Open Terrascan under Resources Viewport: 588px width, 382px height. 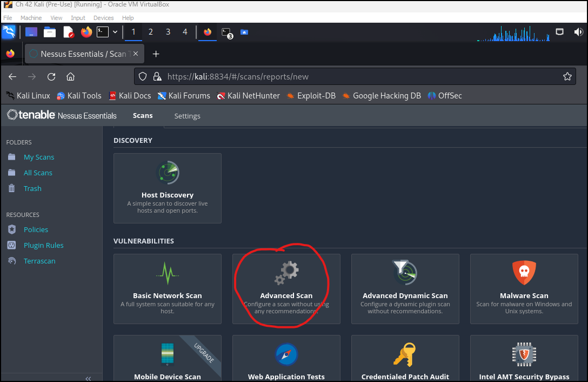pyautogui.click(x=39, y=261)
